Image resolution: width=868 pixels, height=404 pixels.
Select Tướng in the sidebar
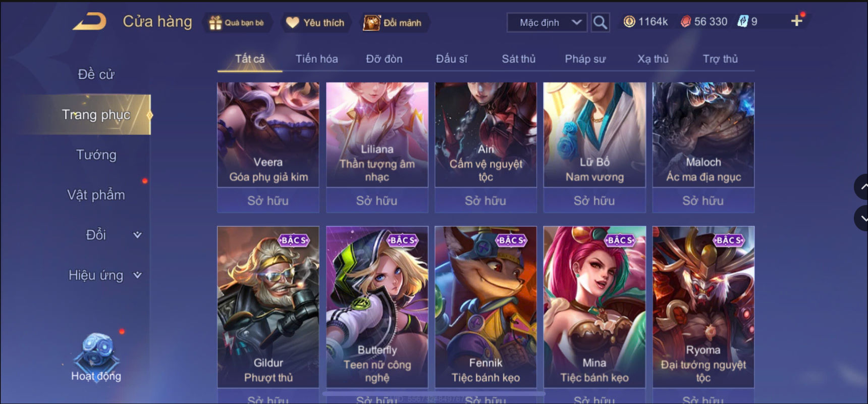coord(96,155)
